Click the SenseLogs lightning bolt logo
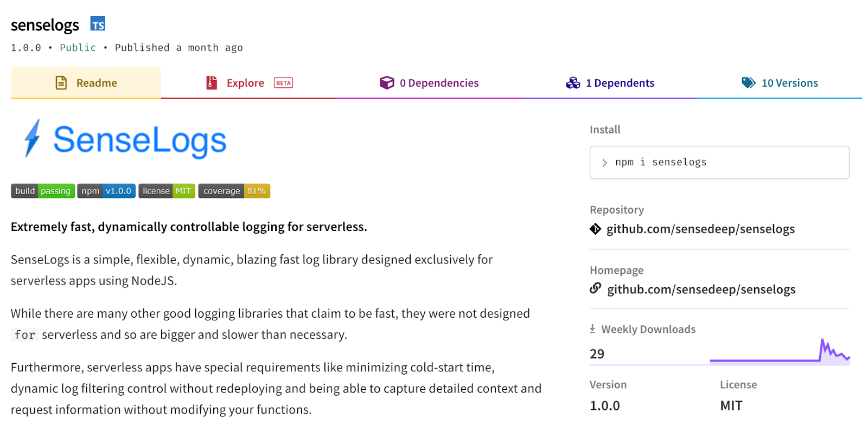 click(33, 138)
